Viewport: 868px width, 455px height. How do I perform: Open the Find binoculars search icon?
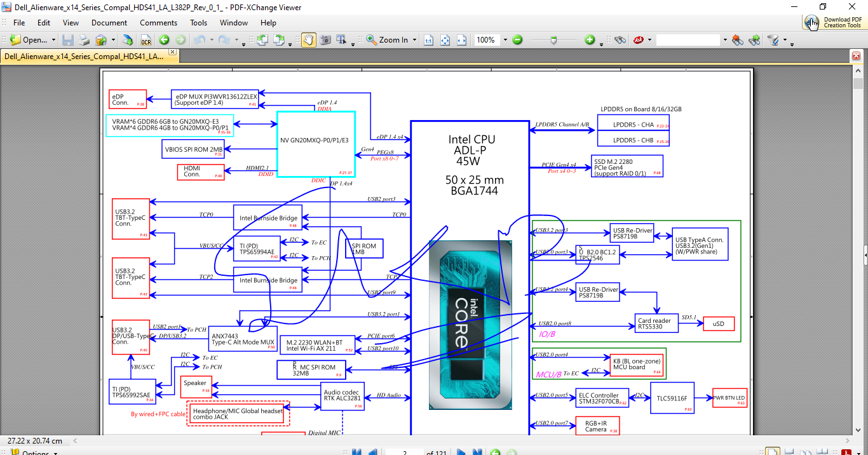[620, 39]
